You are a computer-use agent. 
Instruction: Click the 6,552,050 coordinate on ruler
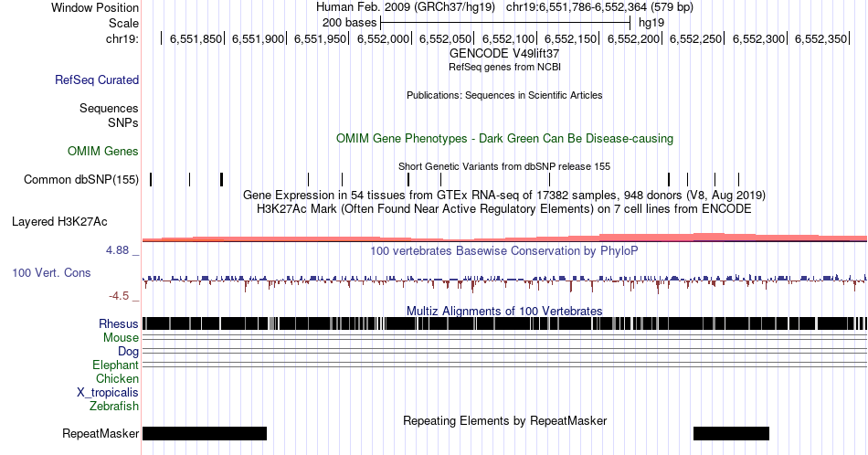(x=445, y=38)
